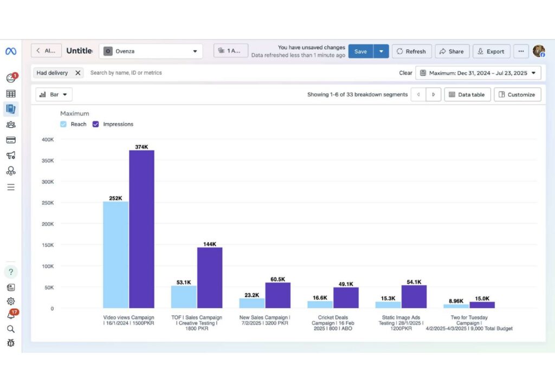Open the Ads Reporting sidebar icon
This screenshot has height=392, width=555.
(11, 109)
